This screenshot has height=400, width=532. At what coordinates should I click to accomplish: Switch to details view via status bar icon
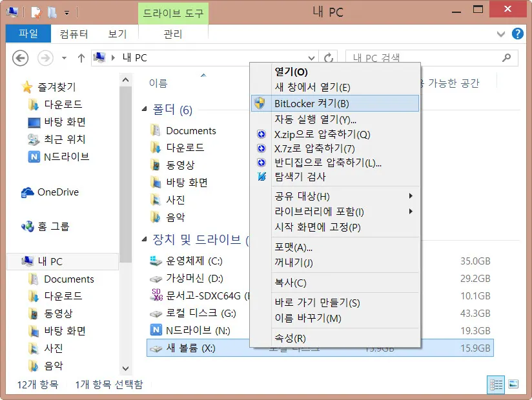click(496, 385)
